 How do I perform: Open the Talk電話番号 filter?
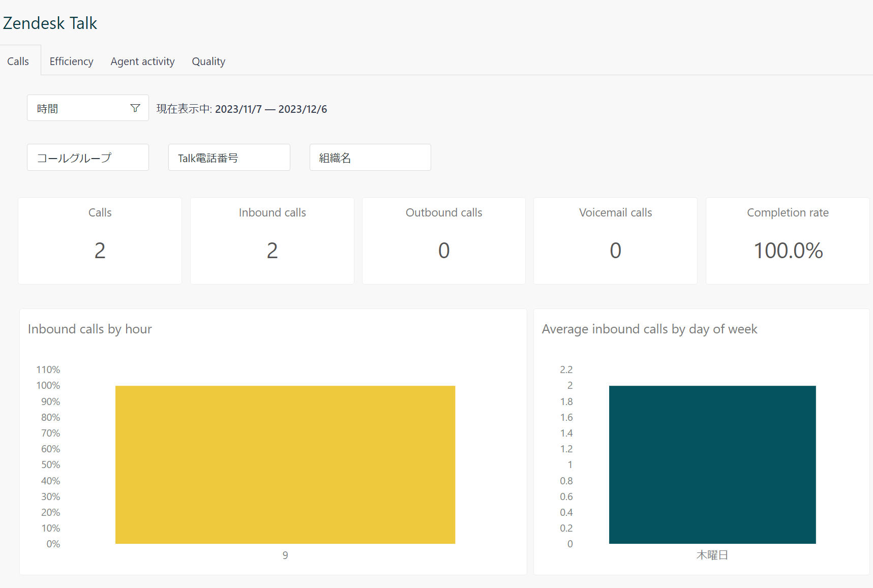click(x=229, y=157)
